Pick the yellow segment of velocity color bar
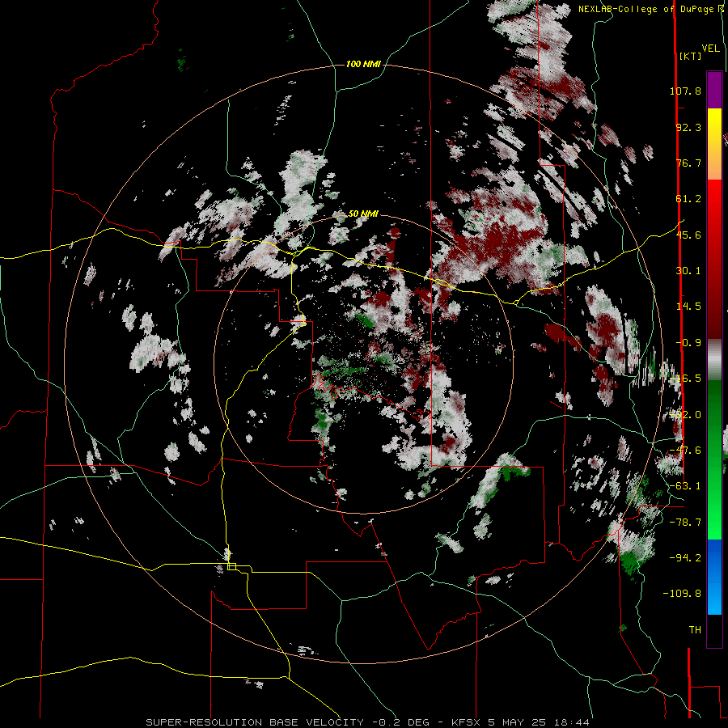728x728 pixels. pos(714,126)
